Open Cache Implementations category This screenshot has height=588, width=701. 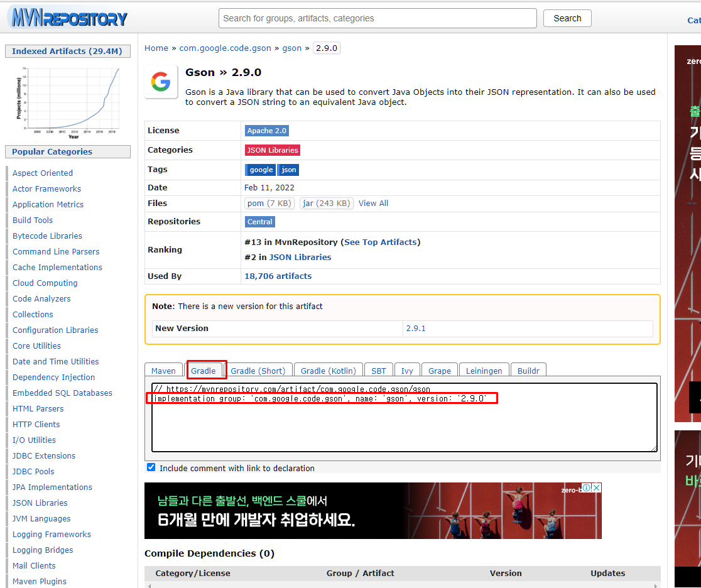click(x=57, y=267)
